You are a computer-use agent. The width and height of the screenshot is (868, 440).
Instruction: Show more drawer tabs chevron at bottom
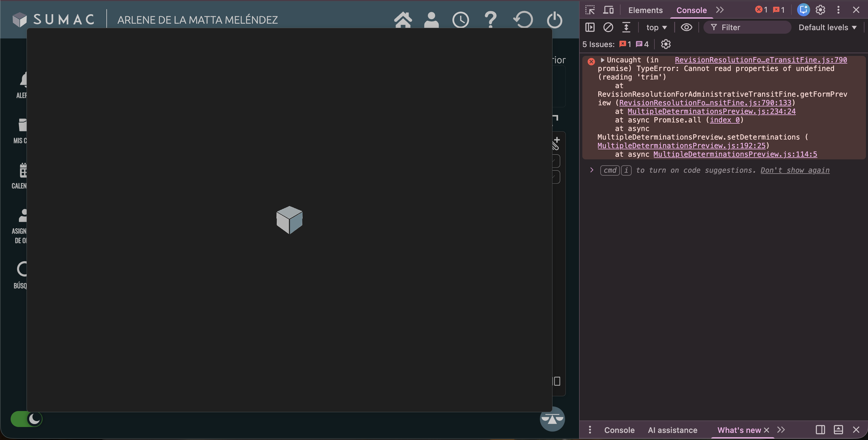(781, 430)
